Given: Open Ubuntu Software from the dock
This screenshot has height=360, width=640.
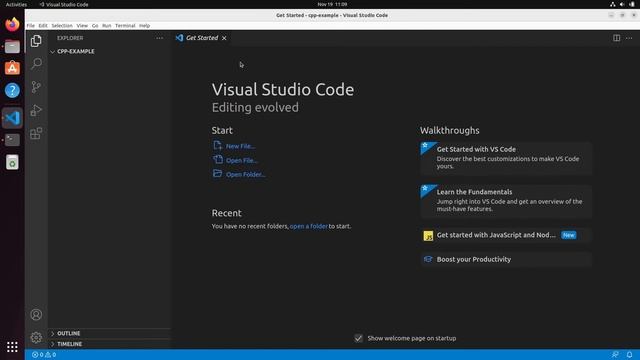Looking at the screenshot, I should [x=12, y=68].
